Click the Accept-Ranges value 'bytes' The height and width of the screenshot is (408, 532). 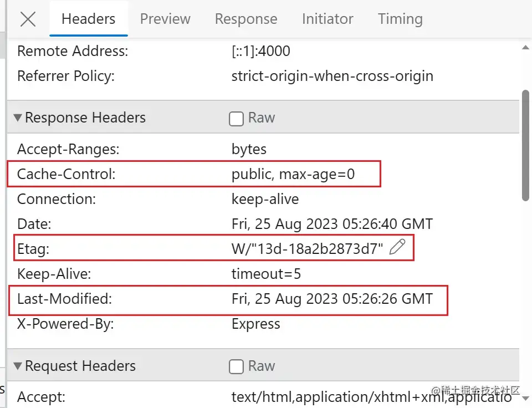click(x=249, y=150)
